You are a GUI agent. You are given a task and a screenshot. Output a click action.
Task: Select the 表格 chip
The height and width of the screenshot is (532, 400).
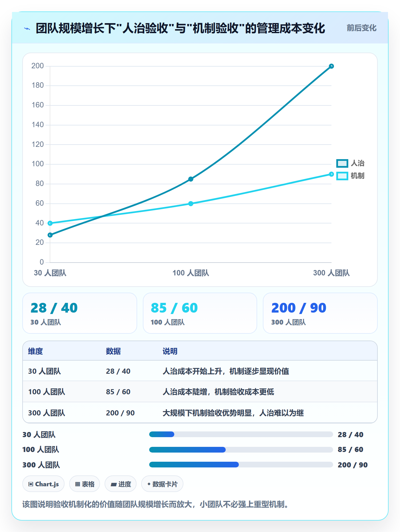pos(85,484)
